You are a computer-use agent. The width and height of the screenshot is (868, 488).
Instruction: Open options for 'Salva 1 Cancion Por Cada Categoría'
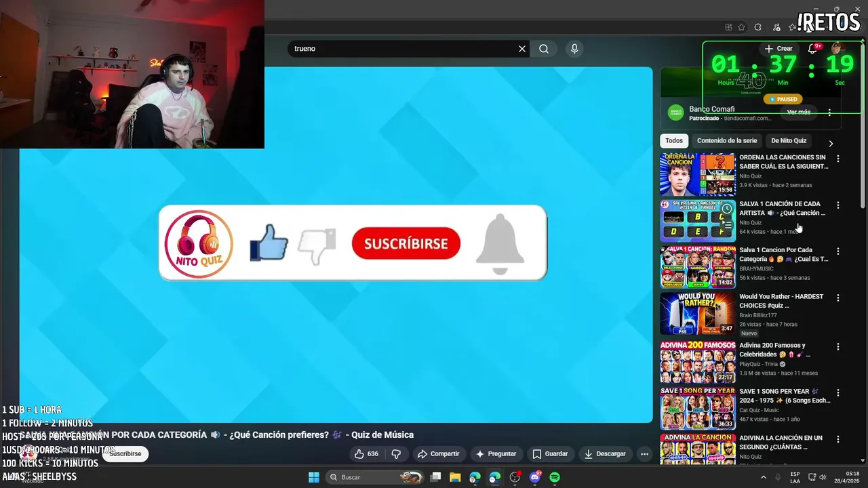838,251
